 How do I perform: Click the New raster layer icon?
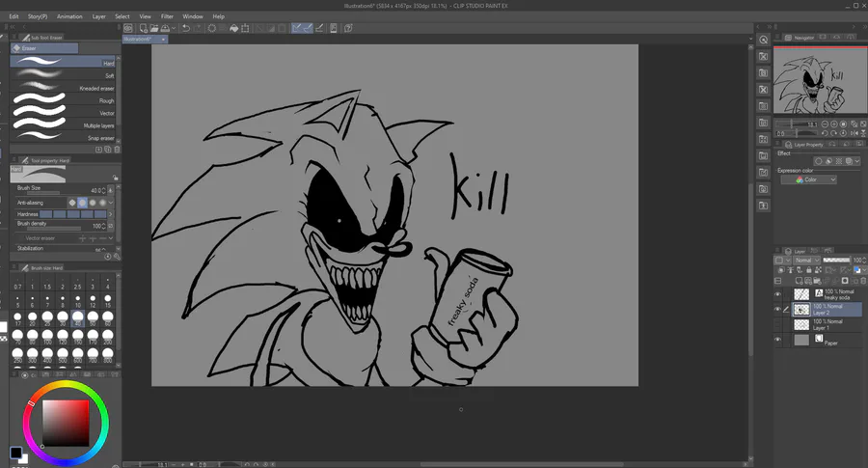801,282
